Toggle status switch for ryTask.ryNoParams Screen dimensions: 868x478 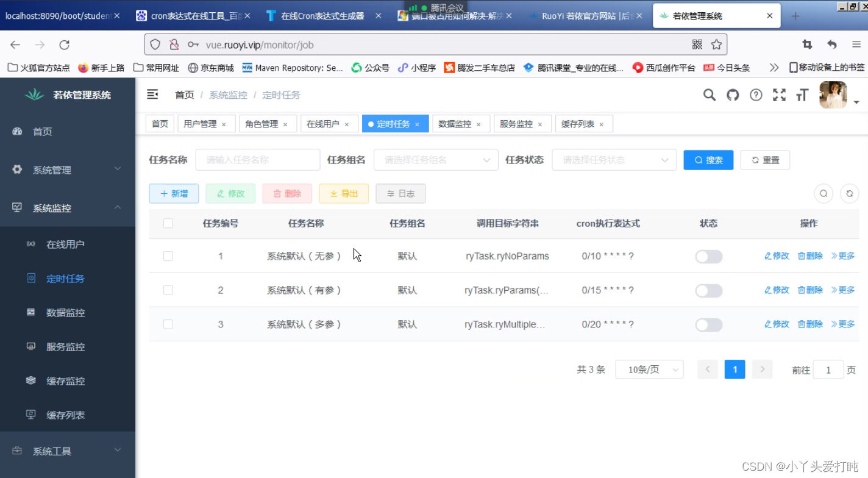click(709, 257)
